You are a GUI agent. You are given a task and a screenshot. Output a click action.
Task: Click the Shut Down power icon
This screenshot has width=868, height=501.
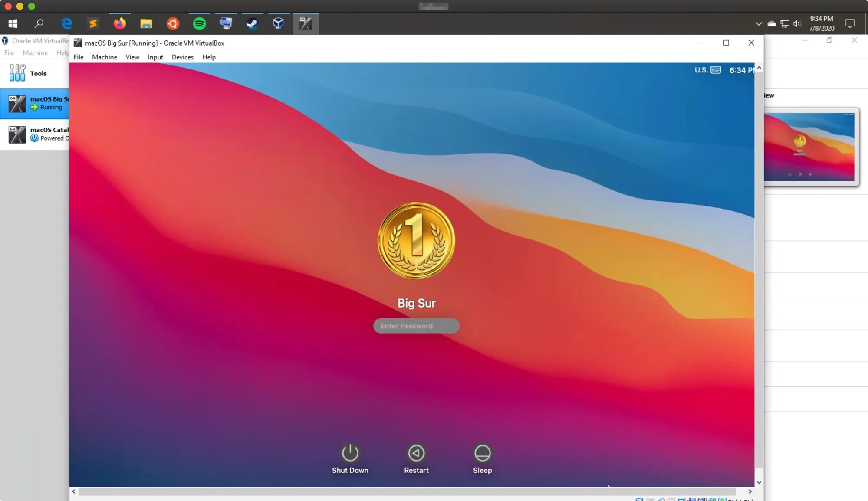point(350,453)
